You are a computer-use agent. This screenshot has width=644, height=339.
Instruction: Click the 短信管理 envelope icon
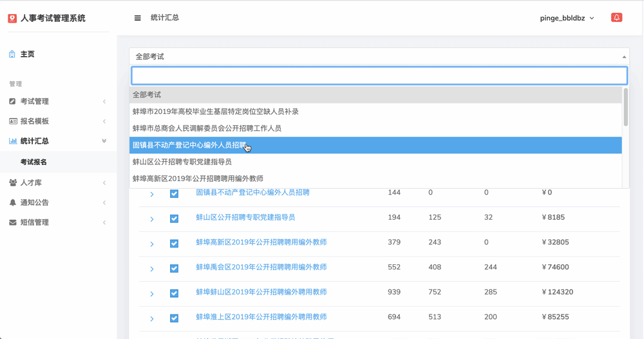(13, 222)
